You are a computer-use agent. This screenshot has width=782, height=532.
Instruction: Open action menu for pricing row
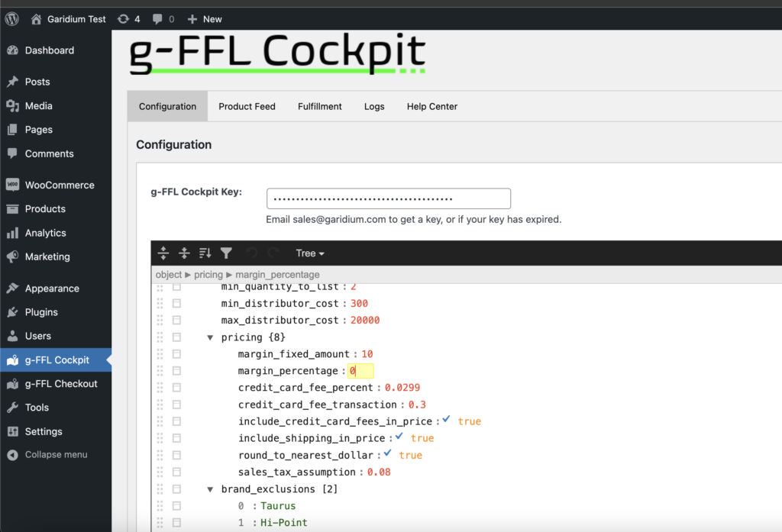pos(176,337)
